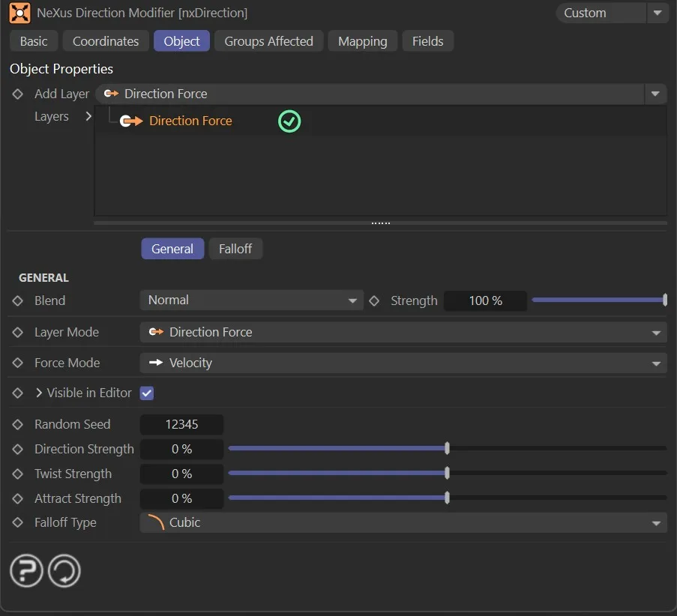Image resolution: width=677 pixels, height=616 pixels.
Task: Expand the Visible in Editor options arrow
Action: [x=39, y=393]
